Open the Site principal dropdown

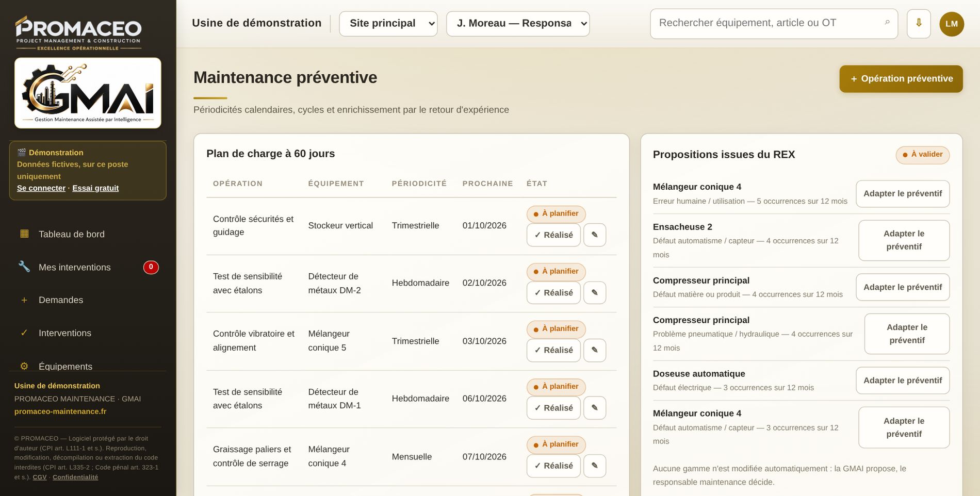point(388,24)
